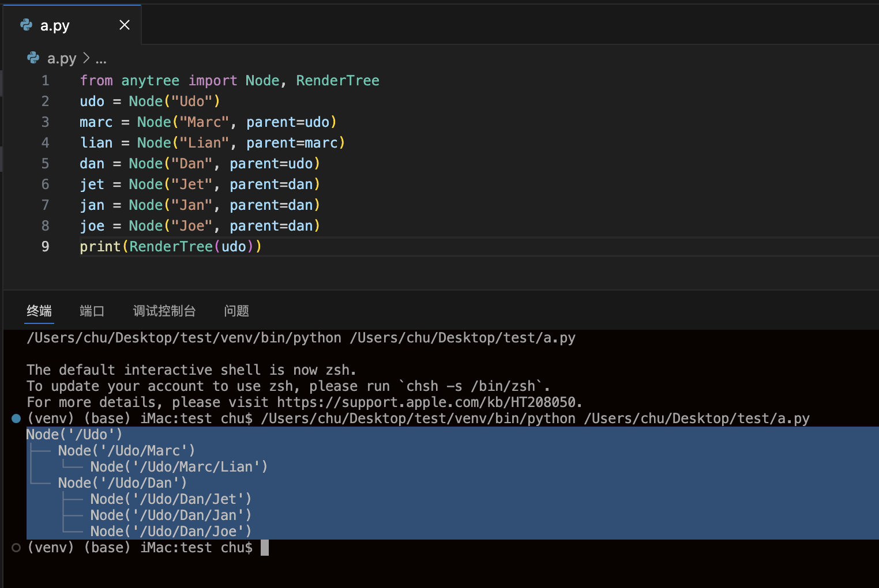Click the Python icon in the breadcrumb bar

click(x=33, y=58)
